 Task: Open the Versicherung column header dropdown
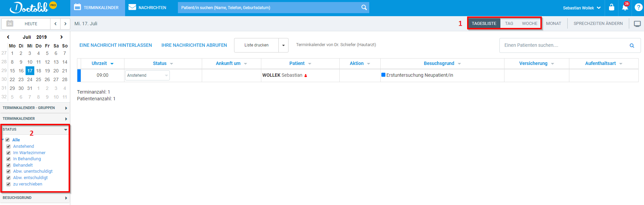coord(553,64)
